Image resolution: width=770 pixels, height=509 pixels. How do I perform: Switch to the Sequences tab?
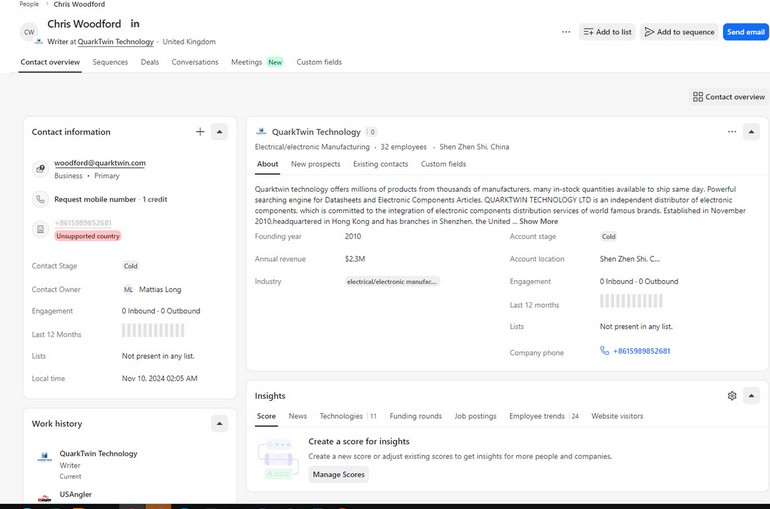110,62
